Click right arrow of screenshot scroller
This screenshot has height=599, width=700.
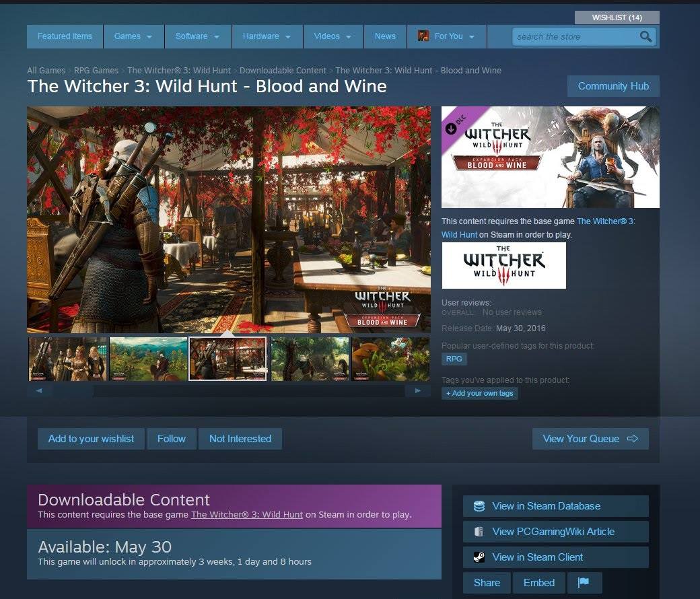418,390
